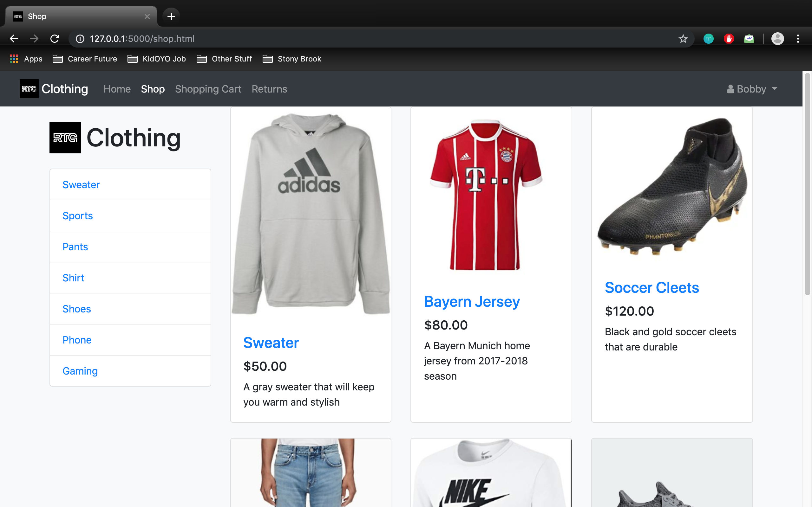Select the Gaming category in the sidebar
This screenshot has width=812, height=507.
80,371
